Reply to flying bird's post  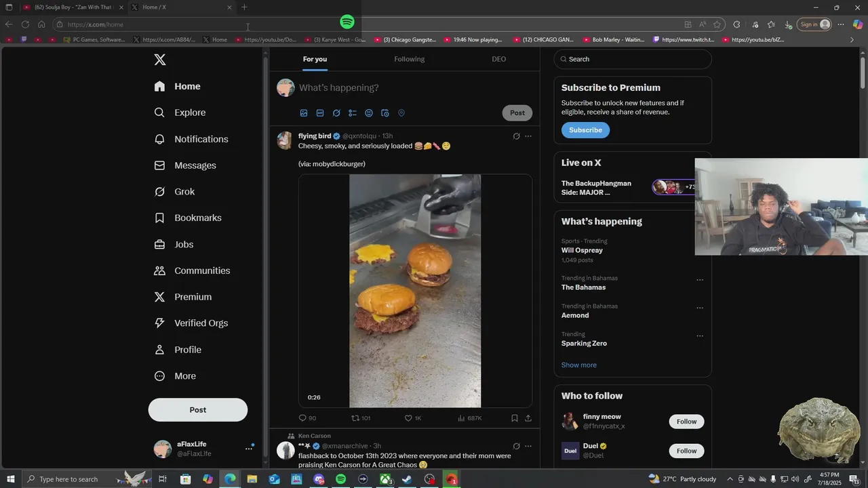tap(307, 418)
